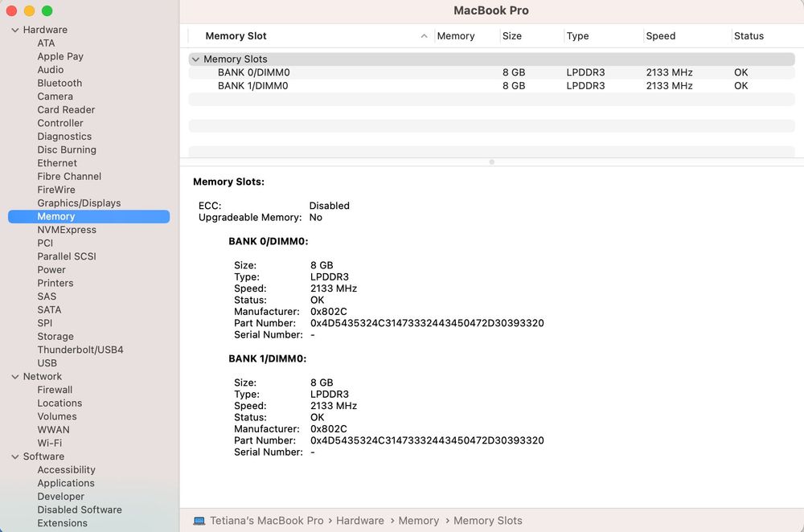Click the Upgradeable Memory No value

pos(316,217)
